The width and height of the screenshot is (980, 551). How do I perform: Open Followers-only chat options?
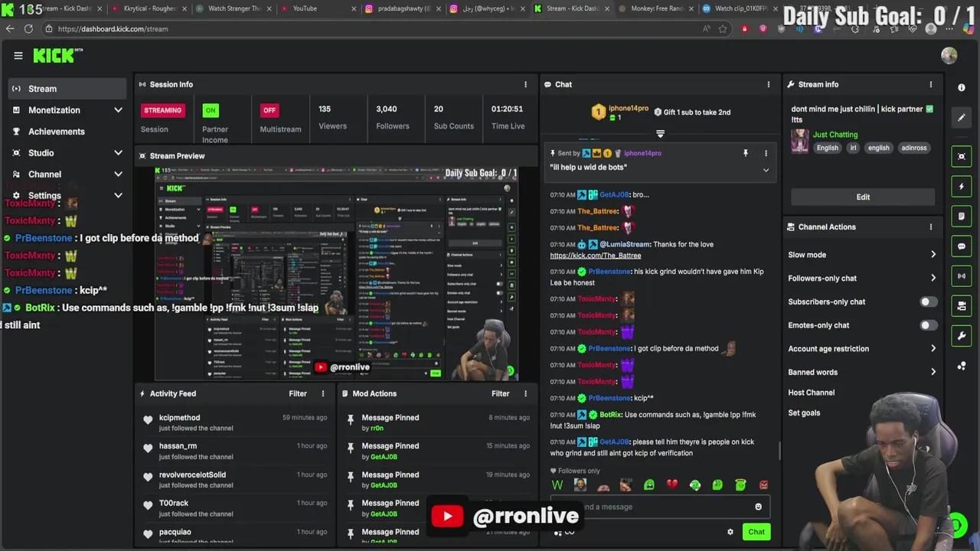point(862,279)
